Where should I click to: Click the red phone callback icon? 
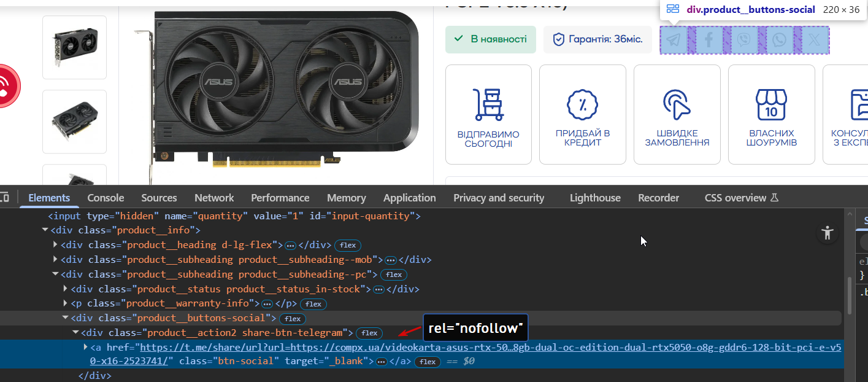tap(6, 85)
